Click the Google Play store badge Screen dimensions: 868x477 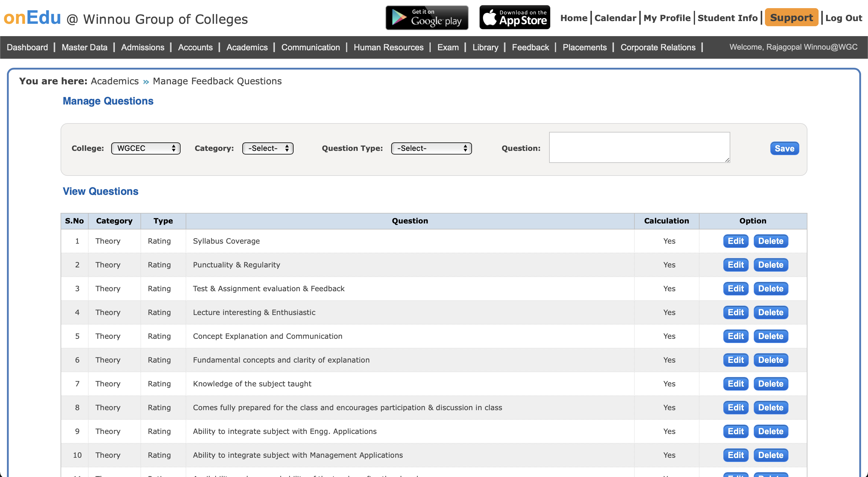click(x=426, y=18)
